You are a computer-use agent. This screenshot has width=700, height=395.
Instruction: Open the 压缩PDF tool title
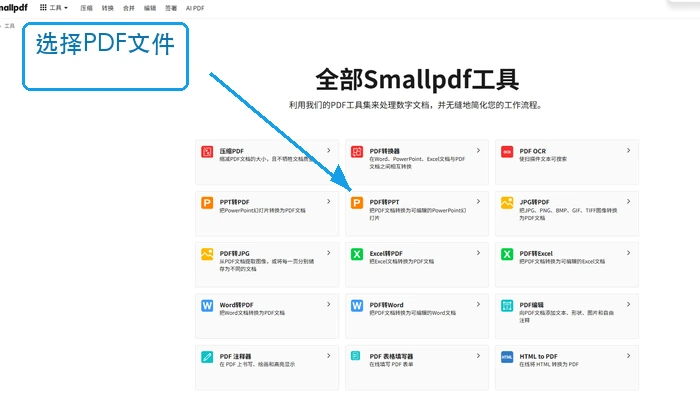[x=232, y=151]
